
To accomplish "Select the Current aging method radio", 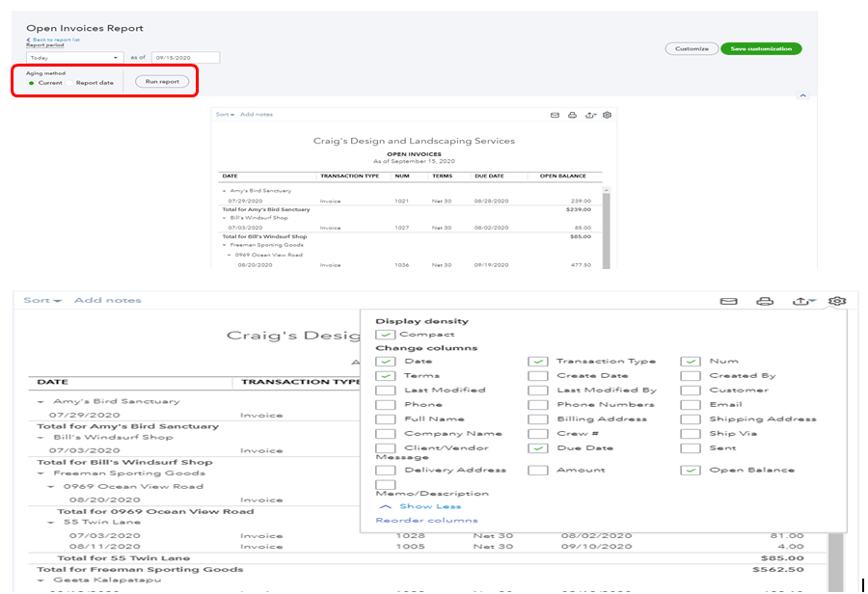I will [x=32, y=83].
